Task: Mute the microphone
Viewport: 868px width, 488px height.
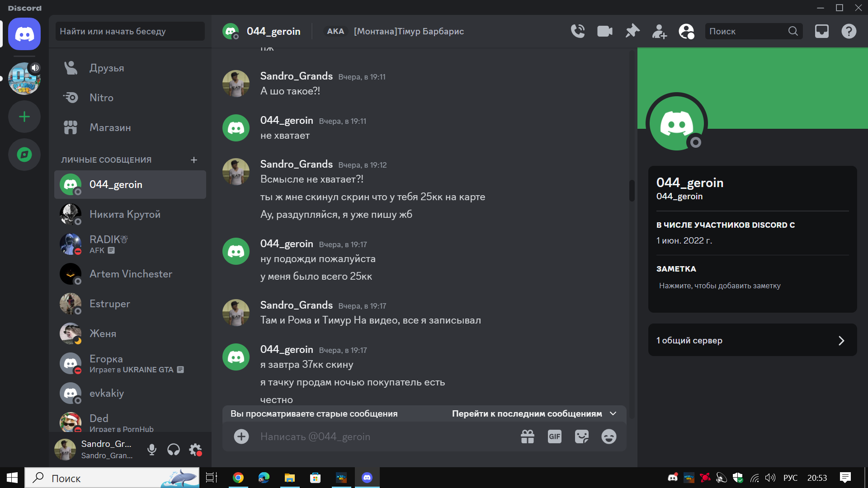Action: click(x=152, y=450)
